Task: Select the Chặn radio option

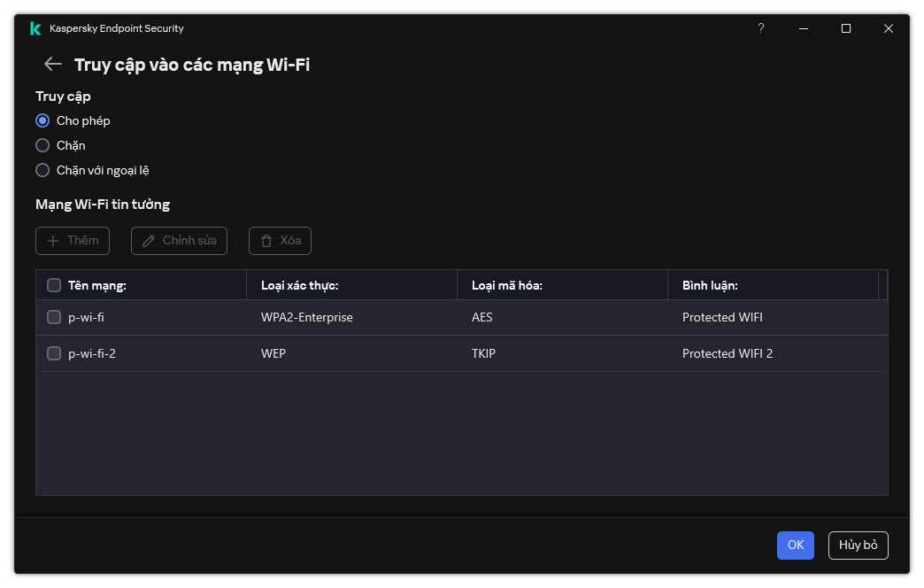Action: (42, 145)
